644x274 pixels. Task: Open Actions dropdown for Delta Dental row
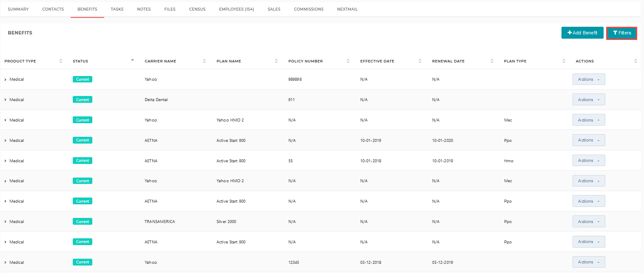coord(589,100)
